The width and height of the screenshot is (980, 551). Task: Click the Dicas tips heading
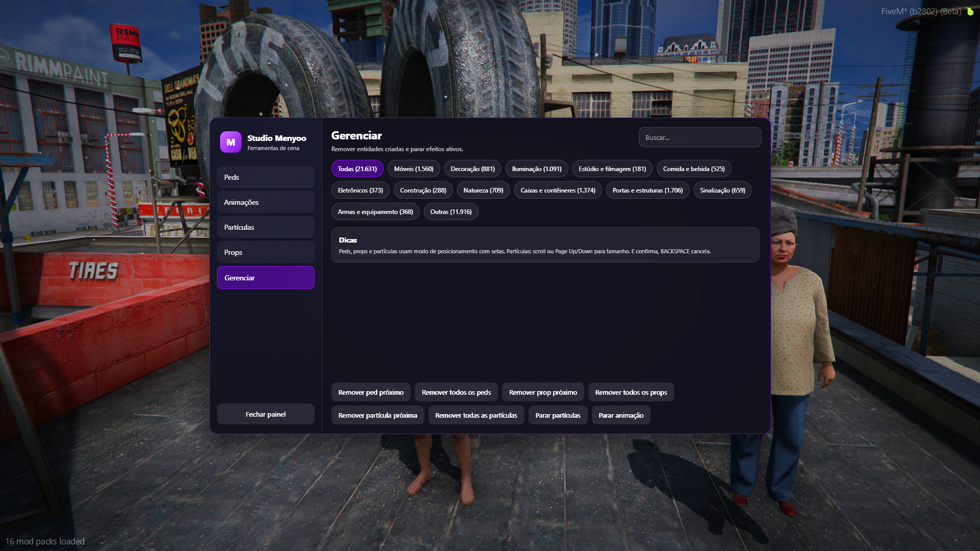click(x=348, y=240)
